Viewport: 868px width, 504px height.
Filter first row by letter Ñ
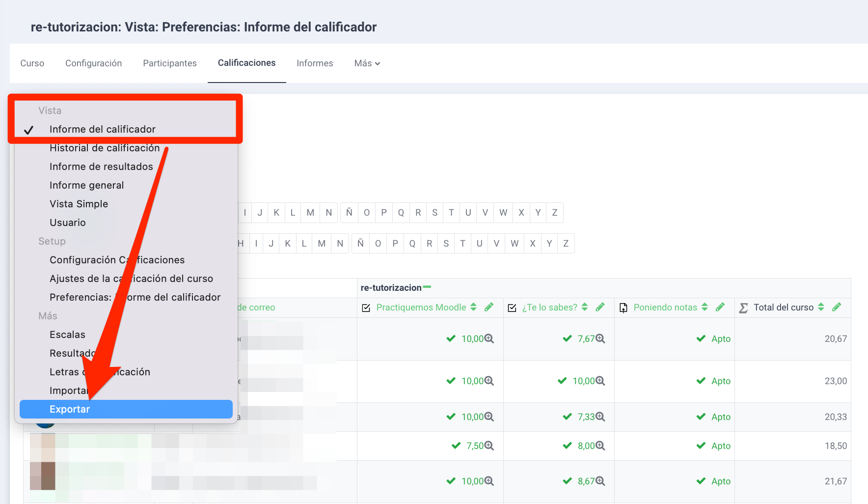click(349, 213)
